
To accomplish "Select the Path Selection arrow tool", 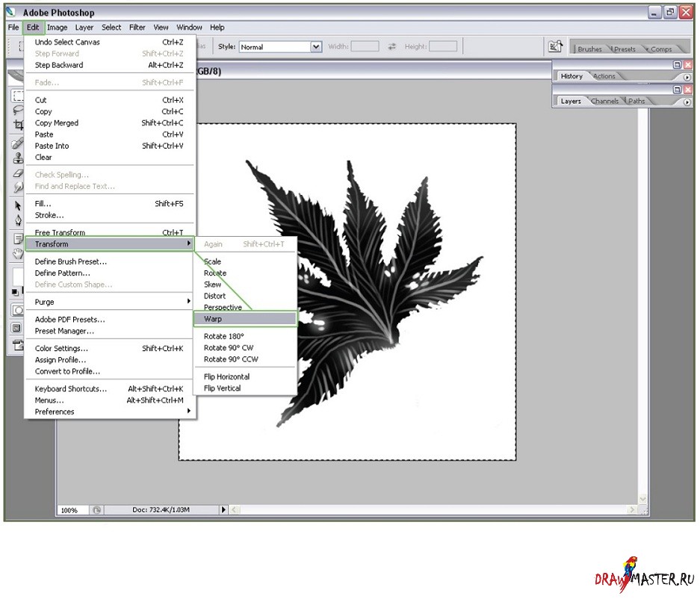I will point(17,205).
